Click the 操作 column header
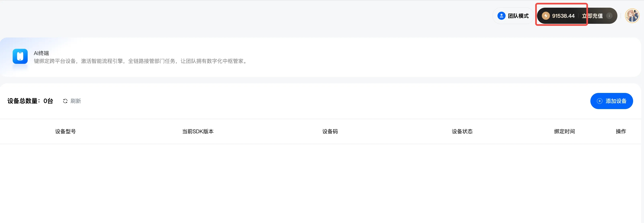 click(621, 131)
